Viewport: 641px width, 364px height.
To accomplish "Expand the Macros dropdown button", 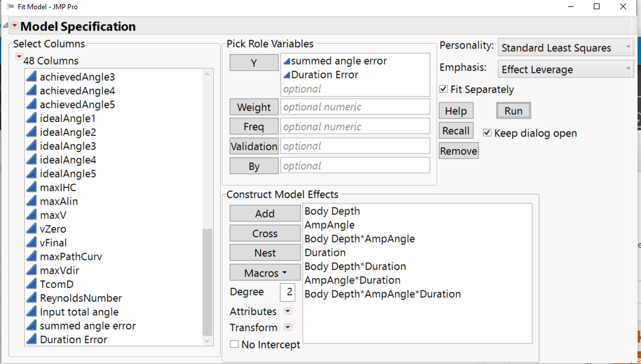I will tap(265, 272).
